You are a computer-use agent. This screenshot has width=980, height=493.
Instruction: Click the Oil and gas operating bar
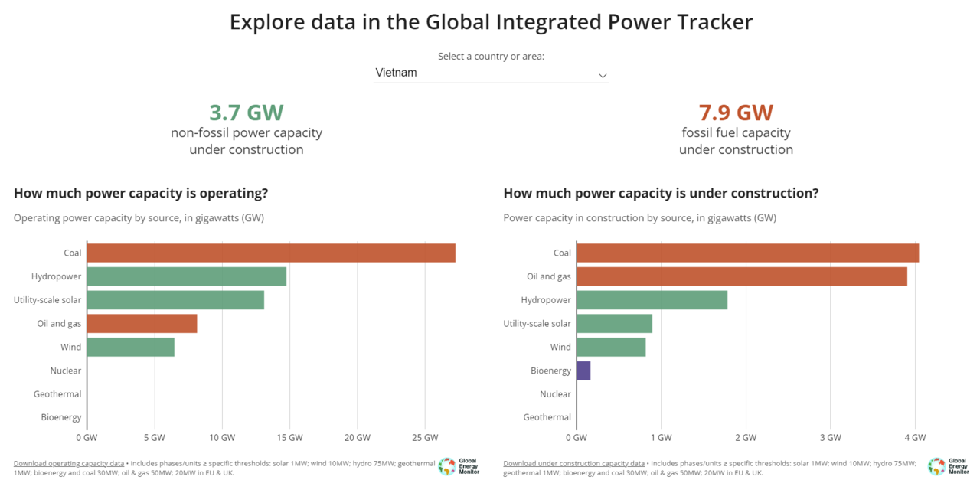[142, 324]
